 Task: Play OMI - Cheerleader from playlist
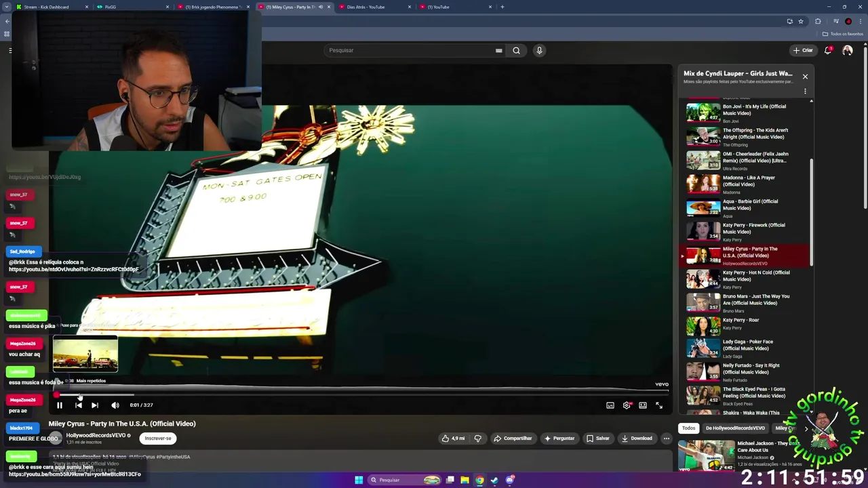[x=745, y=161]
